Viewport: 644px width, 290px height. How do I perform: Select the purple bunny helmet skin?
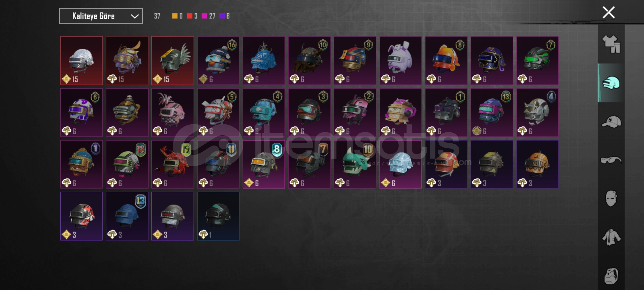401,61
